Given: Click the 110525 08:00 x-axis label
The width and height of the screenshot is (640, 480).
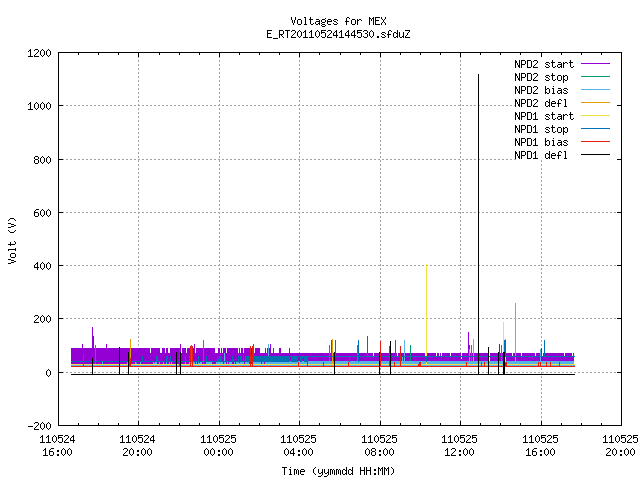Looking at the screenshot, I should coord(379,446).
